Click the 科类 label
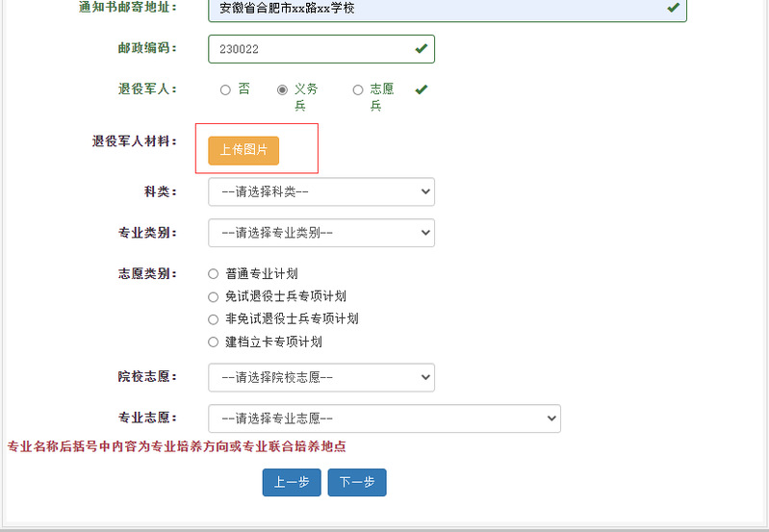The height and width of the screenshot is (532, 769). [161, 191]
